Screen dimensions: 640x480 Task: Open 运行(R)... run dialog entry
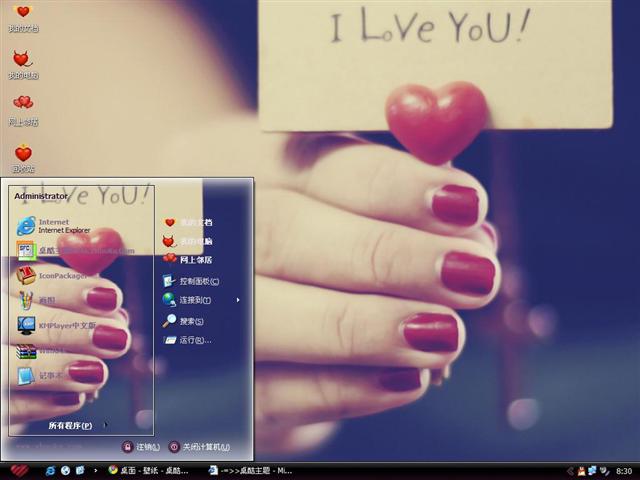[187, 340]
